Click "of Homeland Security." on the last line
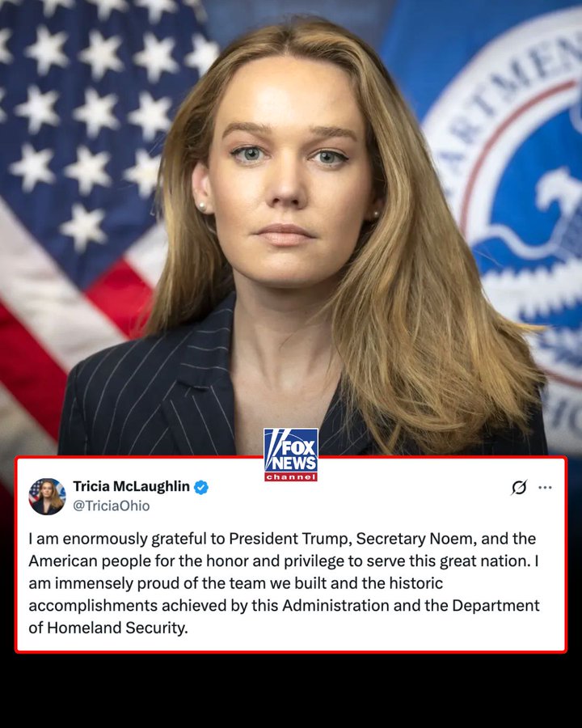 click(108, 628)
